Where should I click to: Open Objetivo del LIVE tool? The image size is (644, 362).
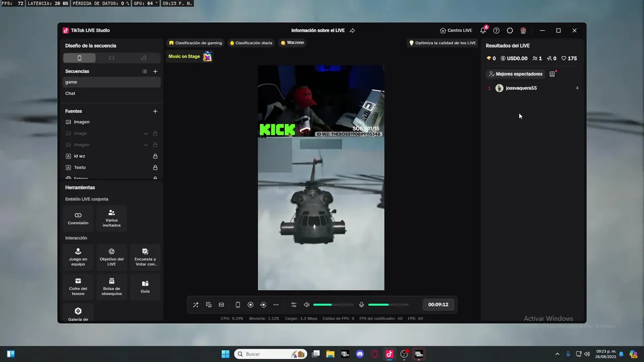pos(112,257)
